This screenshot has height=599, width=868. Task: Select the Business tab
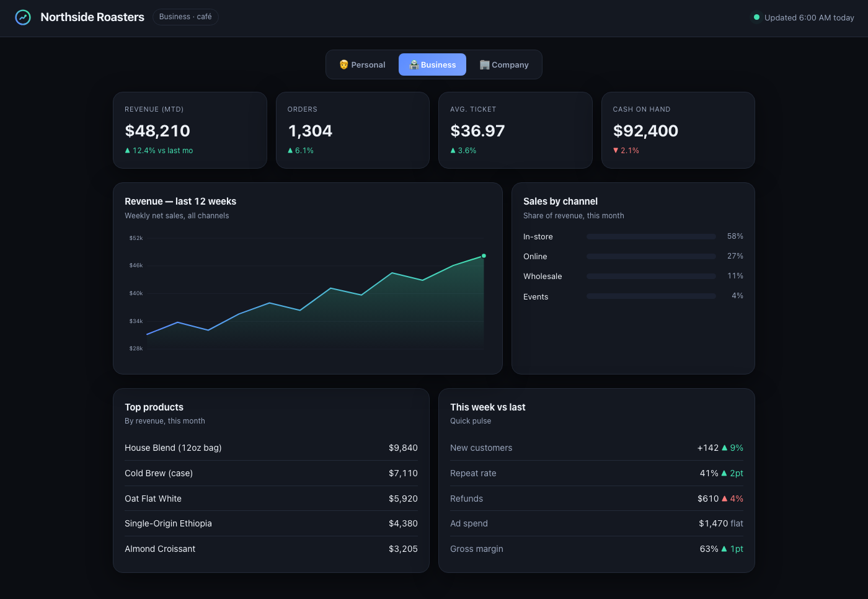432,64
